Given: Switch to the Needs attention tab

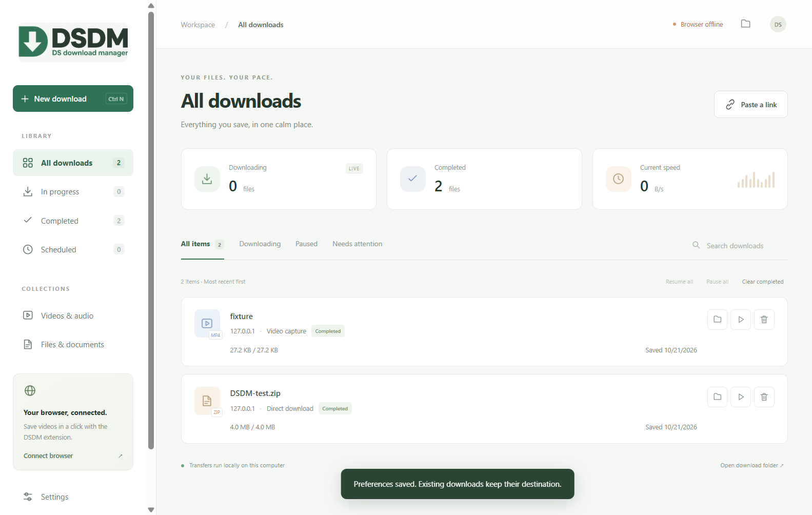Looking at the screenshot, I should (357, 244).
